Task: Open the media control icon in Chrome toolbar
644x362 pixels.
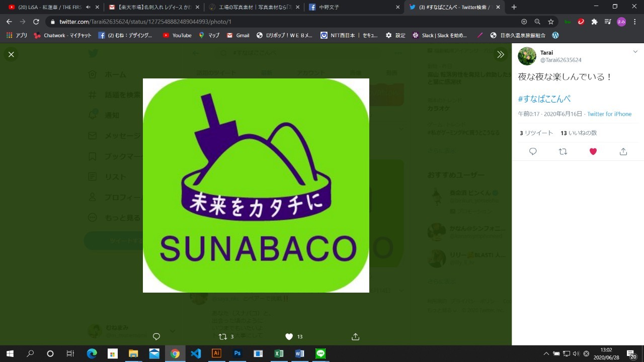Action: pyautogui.click(x=608, y=22)
